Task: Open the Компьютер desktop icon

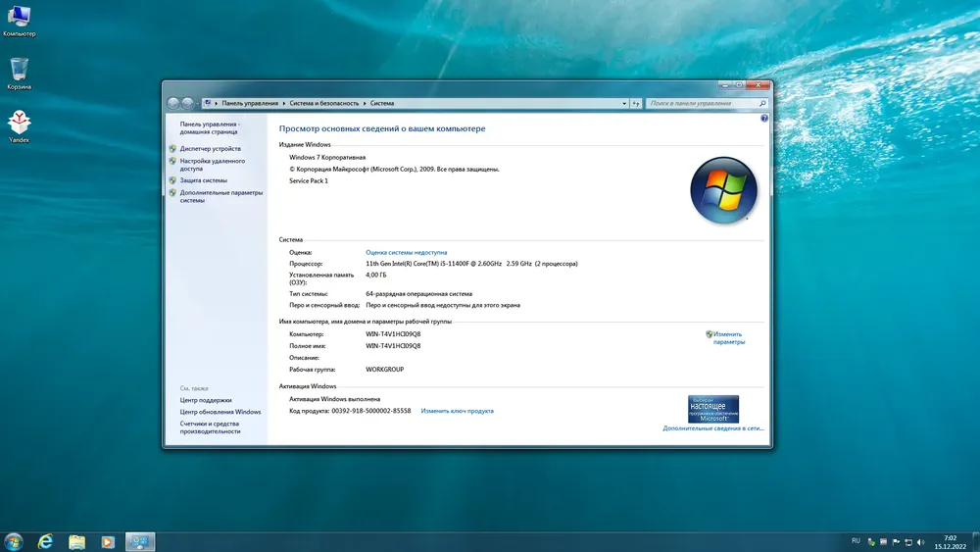Action: point(19,21)
